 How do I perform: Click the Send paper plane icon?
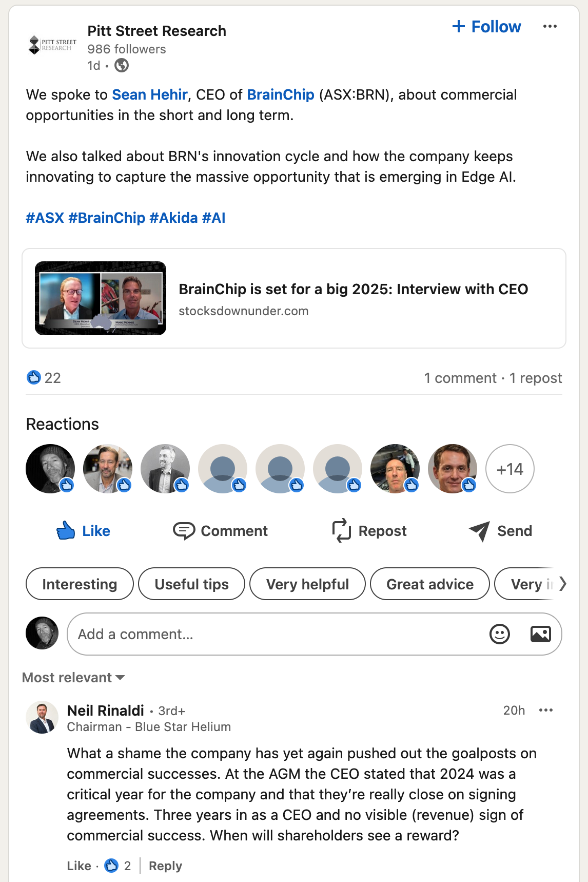[x=479, y=531]
